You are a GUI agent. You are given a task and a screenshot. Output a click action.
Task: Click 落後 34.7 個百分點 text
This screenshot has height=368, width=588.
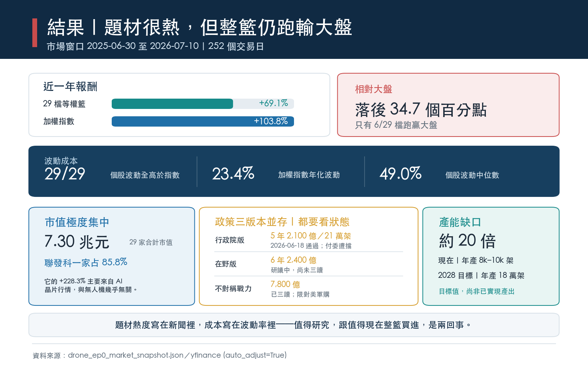pyautogui.click(x=421, y=109)
